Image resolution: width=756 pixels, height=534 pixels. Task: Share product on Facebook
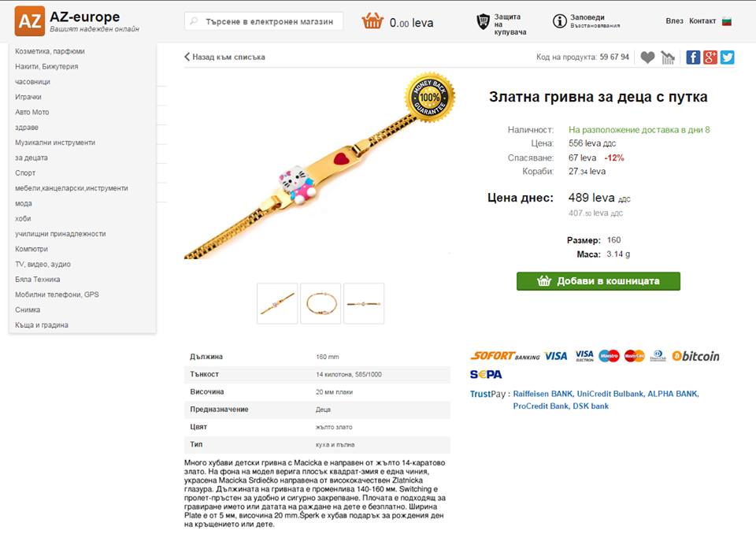click(x=693, y=57)
